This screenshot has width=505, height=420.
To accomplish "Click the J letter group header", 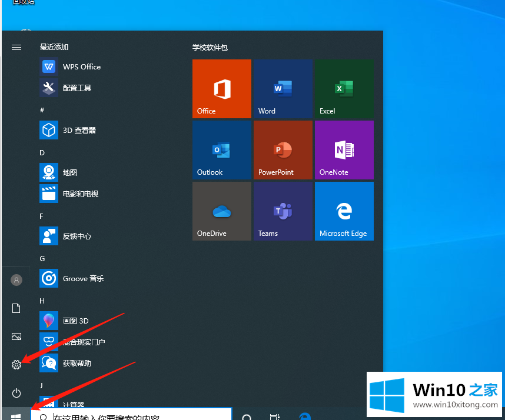I will pos(41,385).
